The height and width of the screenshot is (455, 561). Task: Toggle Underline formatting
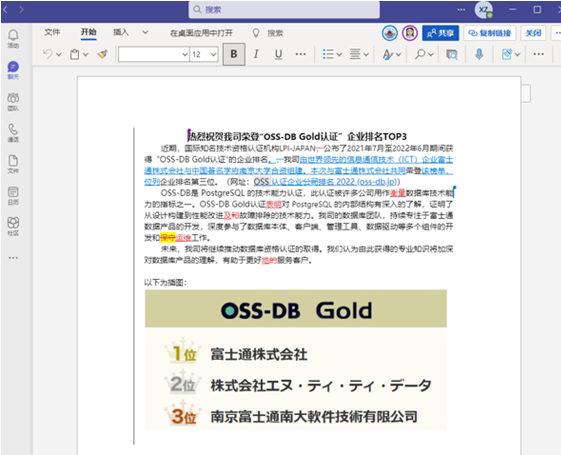pyautogui.click(x=278, y=54)
